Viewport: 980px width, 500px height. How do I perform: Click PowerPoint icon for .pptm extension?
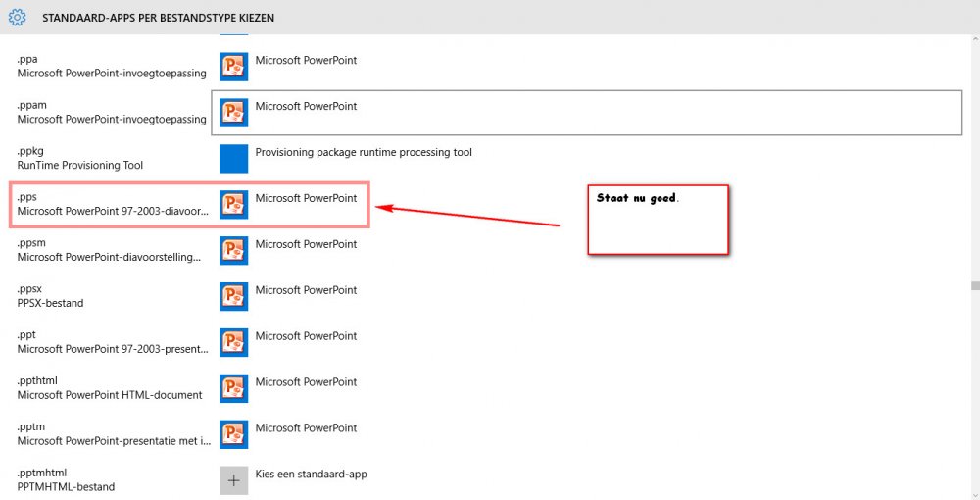pos(233,435)
